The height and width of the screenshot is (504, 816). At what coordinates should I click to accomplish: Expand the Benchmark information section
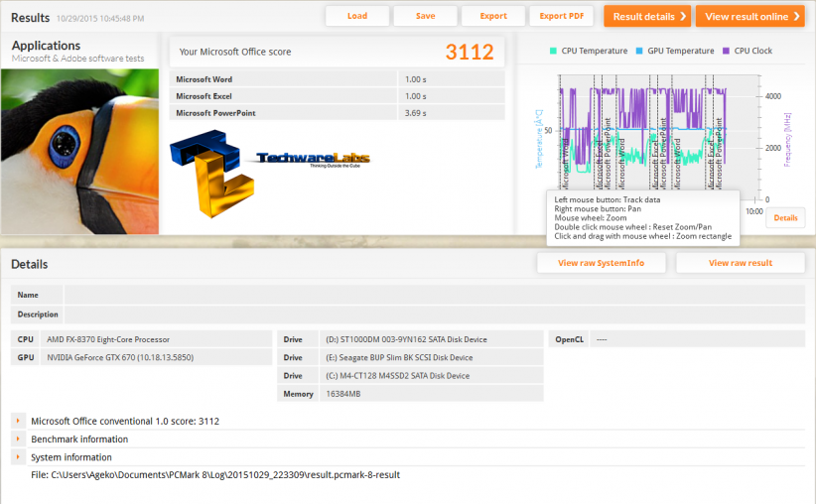click(18, 439)
